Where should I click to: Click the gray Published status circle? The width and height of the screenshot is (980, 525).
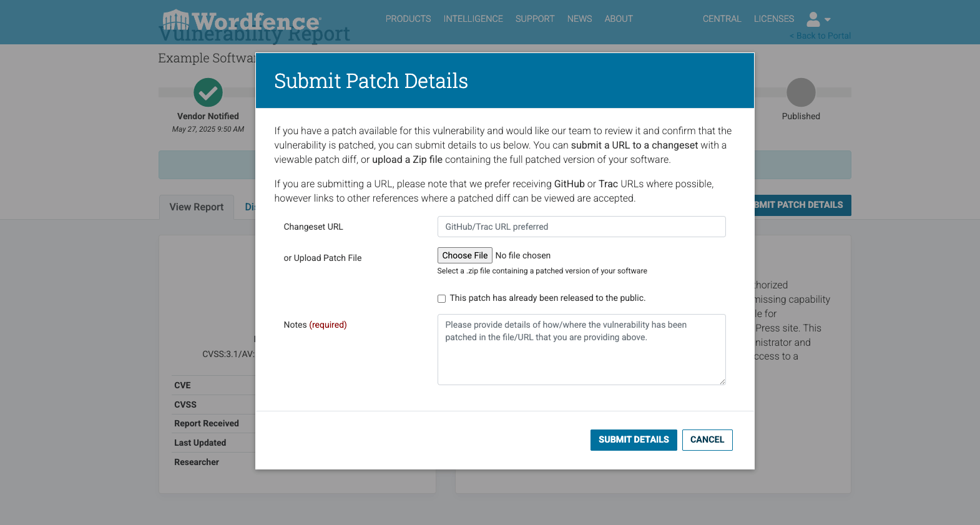point(801,92)
